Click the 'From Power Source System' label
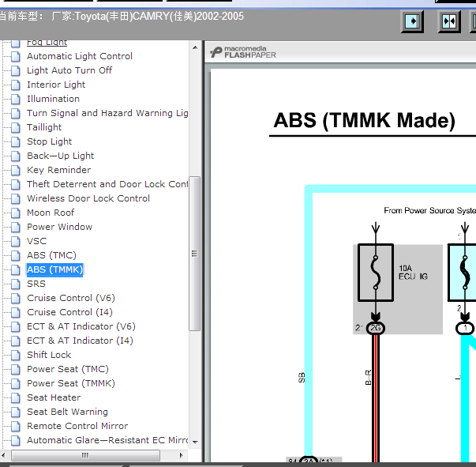This screenshot has width=476, height=467. [430, 210]
